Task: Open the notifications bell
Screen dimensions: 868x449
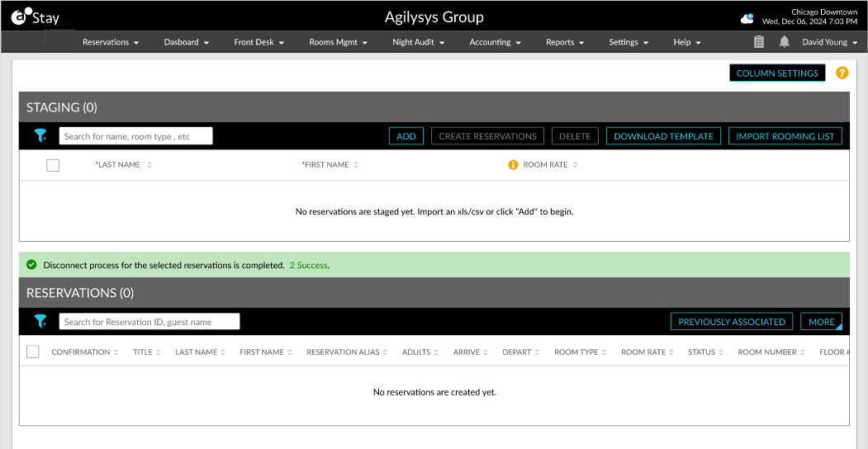Action: pyautogui.click(x=785, y=42)
